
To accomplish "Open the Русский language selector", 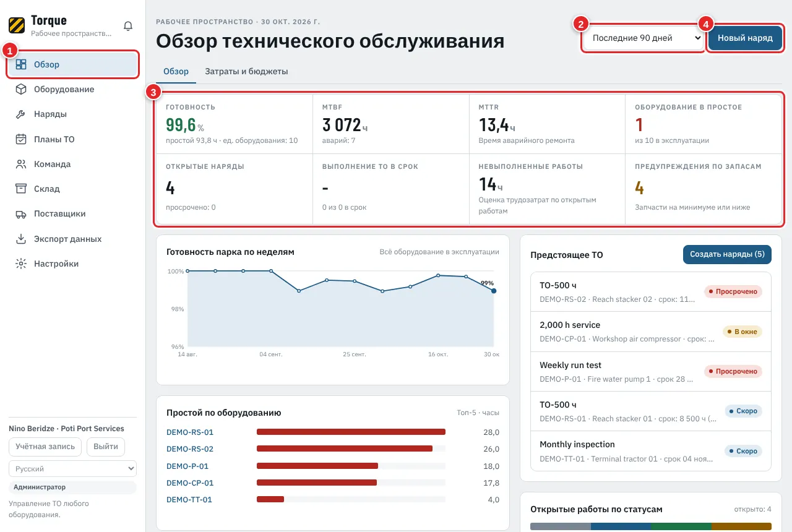I will pos(72,469).
